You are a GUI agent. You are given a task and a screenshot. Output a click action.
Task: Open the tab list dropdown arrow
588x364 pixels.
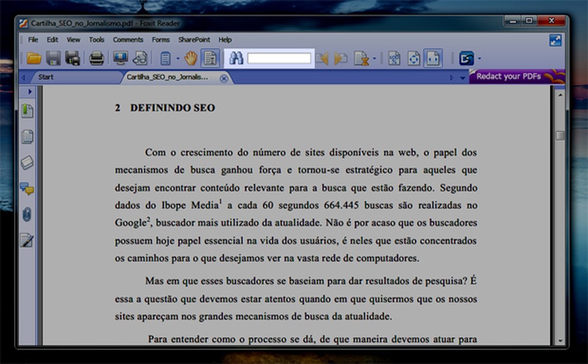coord(463,78)
